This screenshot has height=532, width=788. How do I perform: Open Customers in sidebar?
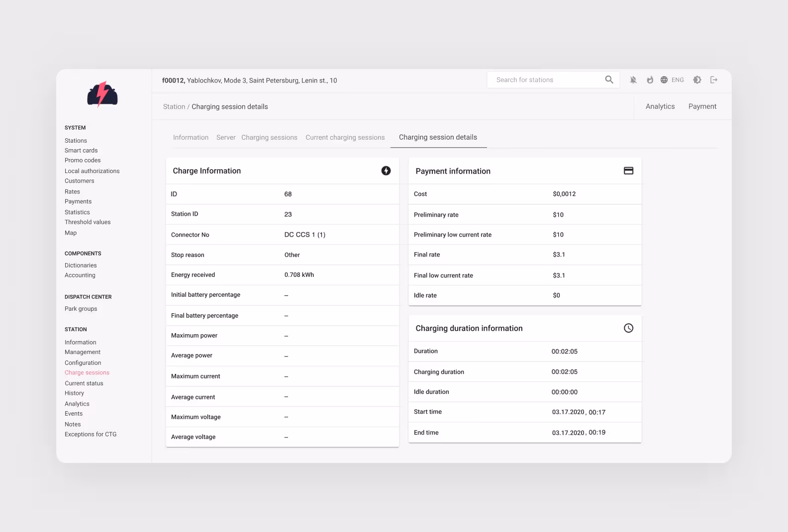pyautogui.click(x=79, y=181)
